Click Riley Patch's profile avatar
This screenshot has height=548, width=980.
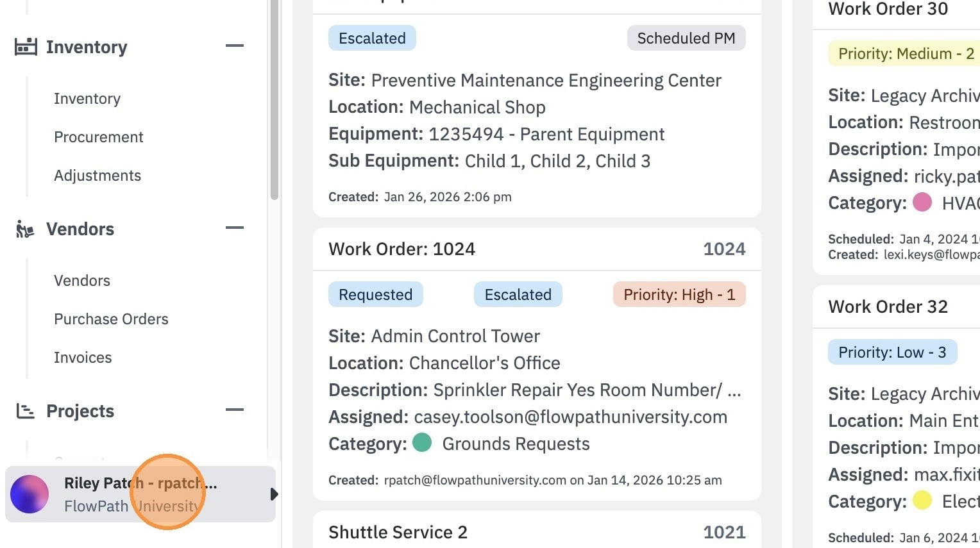tap(30, 494)
